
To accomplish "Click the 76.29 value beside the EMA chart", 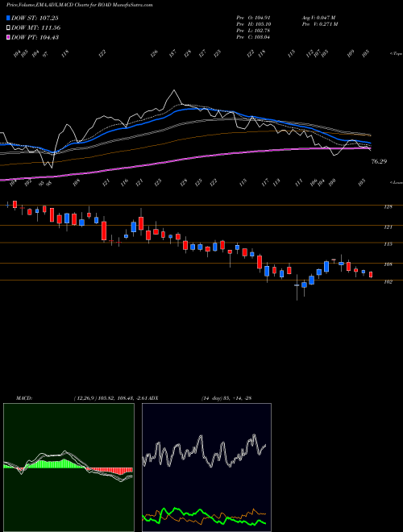I will pos(379,161).
